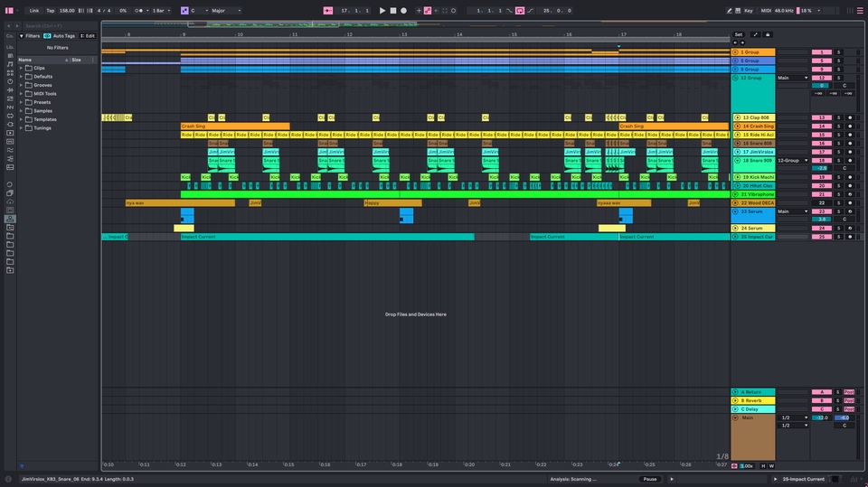Expand the Samples folder in browser
This screenshot has width=868, height=487.
click(x=22, y=111)
